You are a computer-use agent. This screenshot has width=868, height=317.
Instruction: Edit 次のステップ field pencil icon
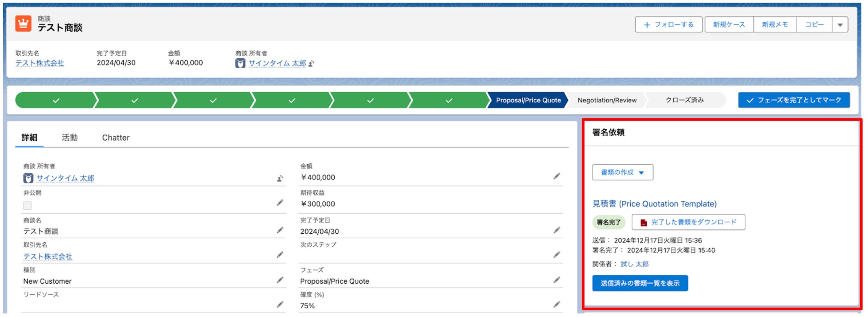[x=557, y=255]
